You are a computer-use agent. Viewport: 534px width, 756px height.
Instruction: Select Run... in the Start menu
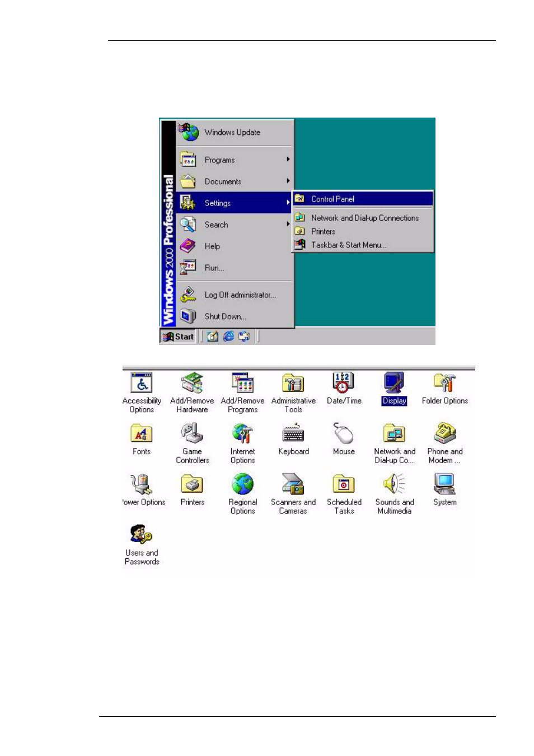click(235, 268)
